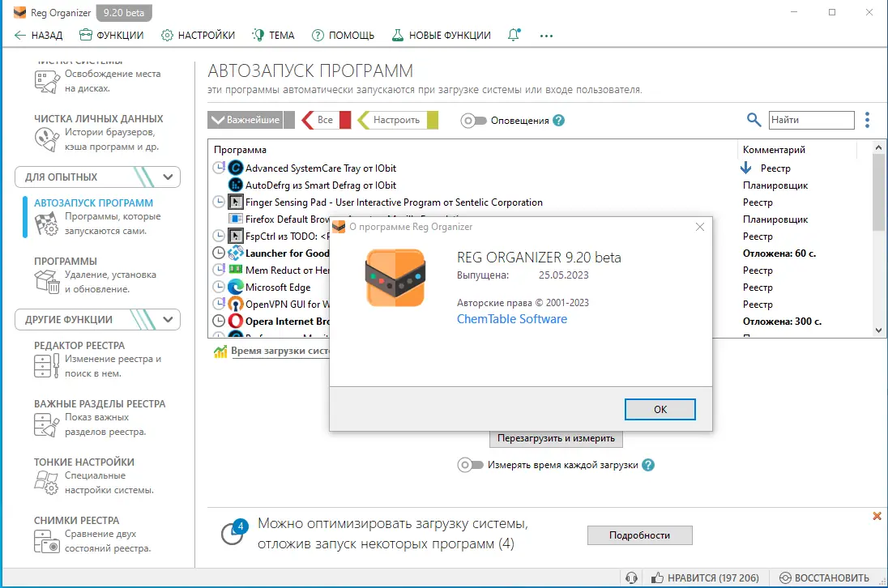Image resolution: width=888 pixels, height=588 pixels.
Task: Click the Reg Organizer logo in About dialog
Action: click(x=395, y=278)
